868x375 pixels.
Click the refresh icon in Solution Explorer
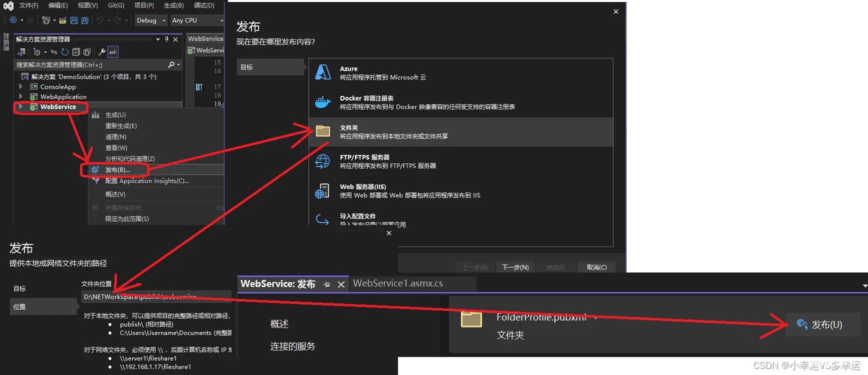coord(65,52)
